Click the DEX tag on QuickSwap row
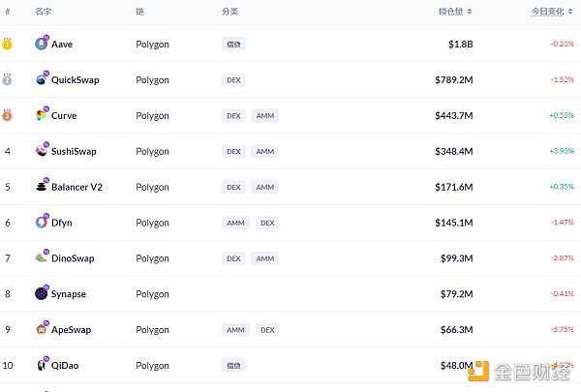 click(x=233, y=80)
